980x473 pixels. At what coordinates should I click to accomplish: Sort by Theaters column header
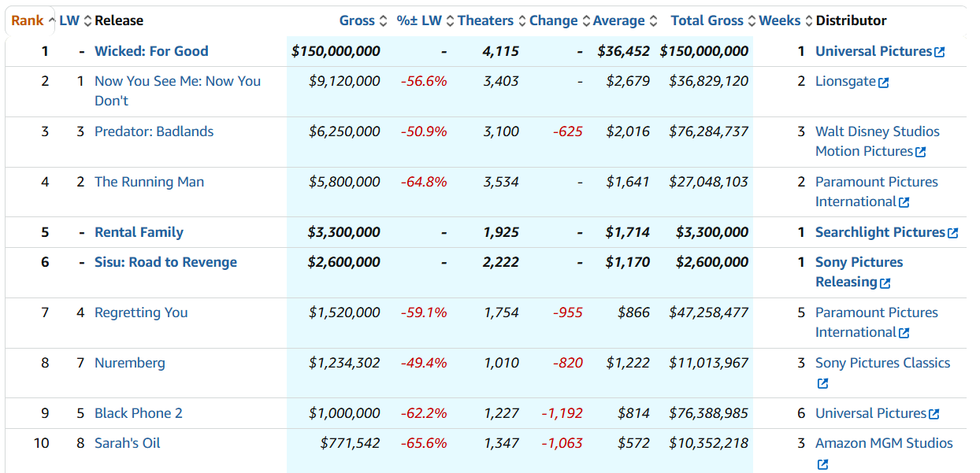point(485,20)
